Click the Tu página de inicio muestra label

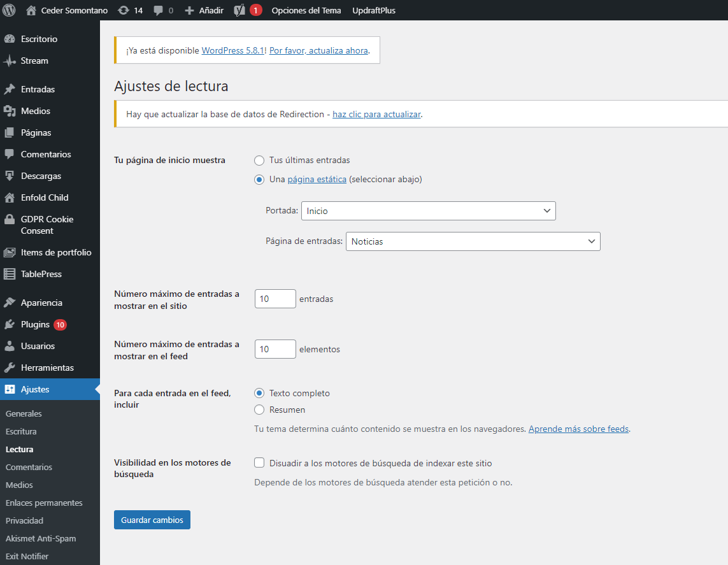[x=170, y=160]
